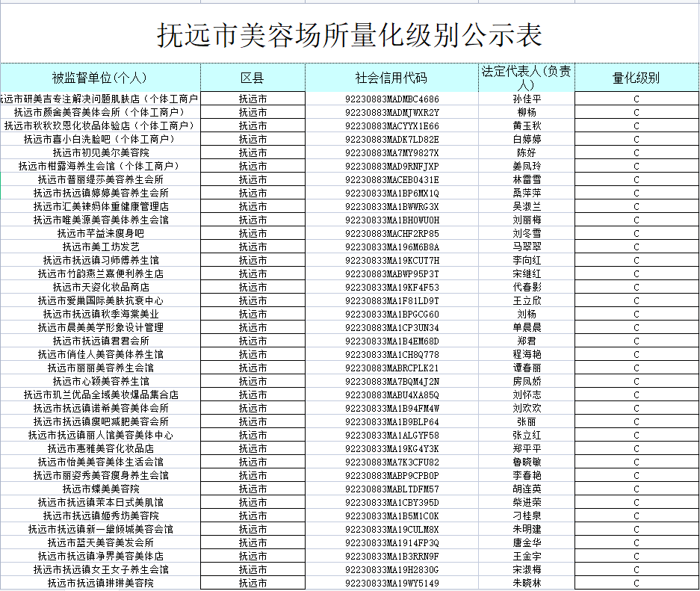Select credit code 92230833MA1BH0WU0H

(x=392, y=220)
